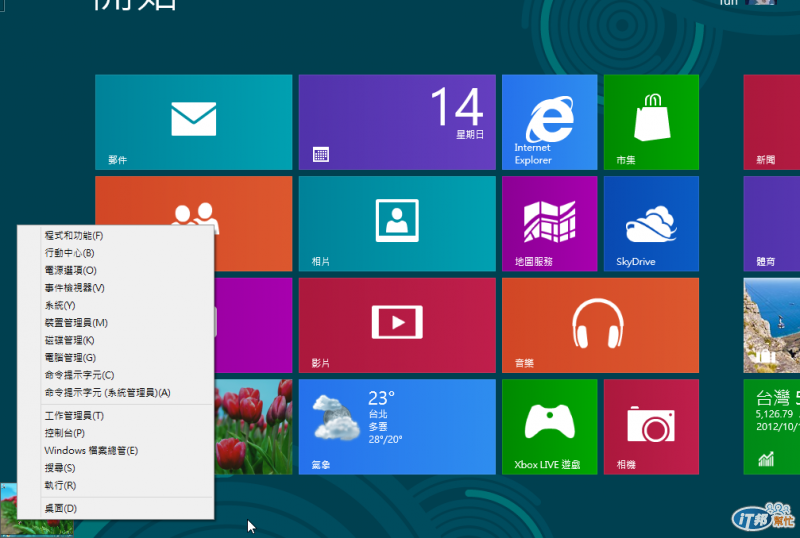The image size is (800, 538).
Task: Open the 郵件 Mail tile
Action: (193, 122)
